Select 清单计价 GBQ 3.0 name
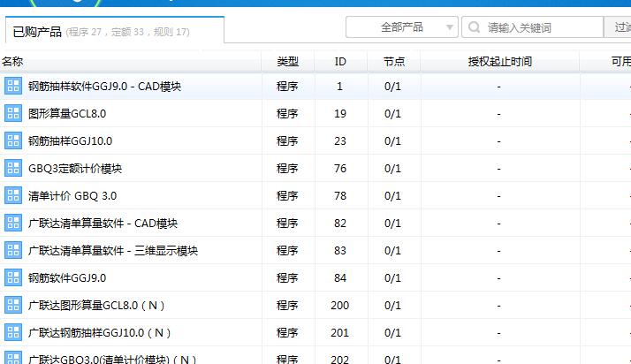The height and width of the screenshot is (364, 631). click(72, 196)
